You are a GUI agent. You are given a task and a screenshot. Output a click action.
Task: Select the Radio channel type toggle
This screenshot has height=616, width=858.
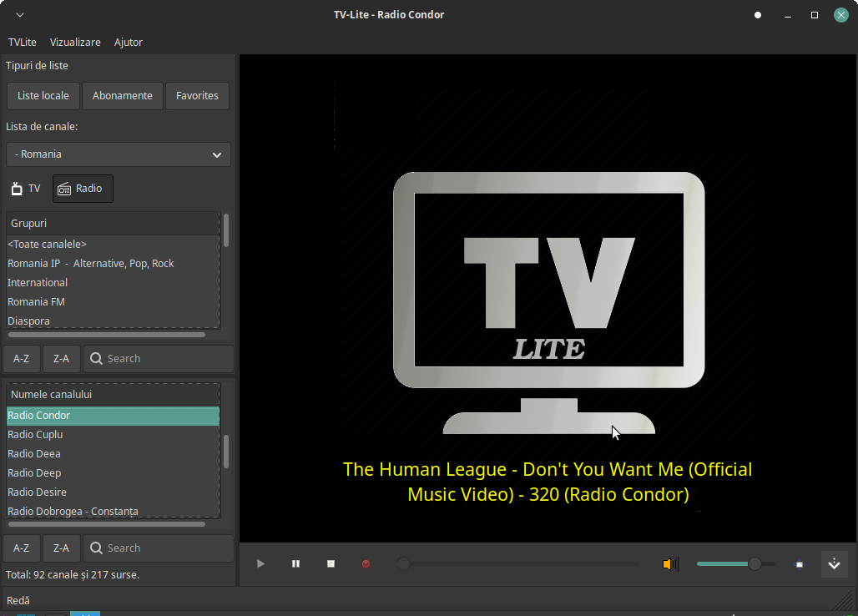(x=83, y=189)
